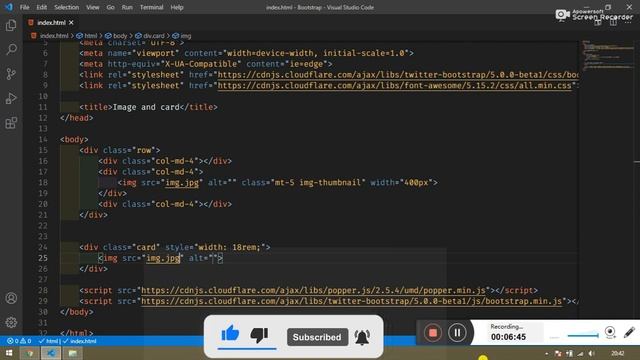
Task: Open the Run menu
Action: (x=127, y=7)
